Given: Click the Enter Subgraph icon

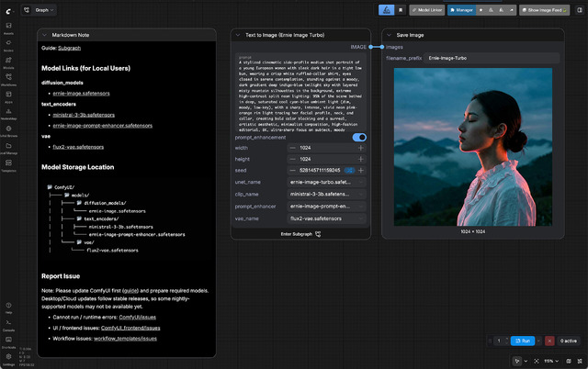Looking at the screenshot, I should pyautogui.click(x=318, y=233).
